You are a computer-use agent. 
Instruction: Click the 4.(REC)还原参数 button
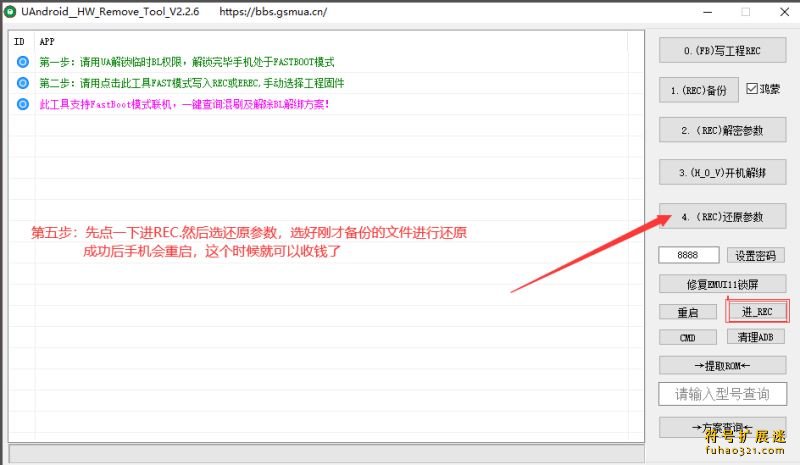click(722, 216)
